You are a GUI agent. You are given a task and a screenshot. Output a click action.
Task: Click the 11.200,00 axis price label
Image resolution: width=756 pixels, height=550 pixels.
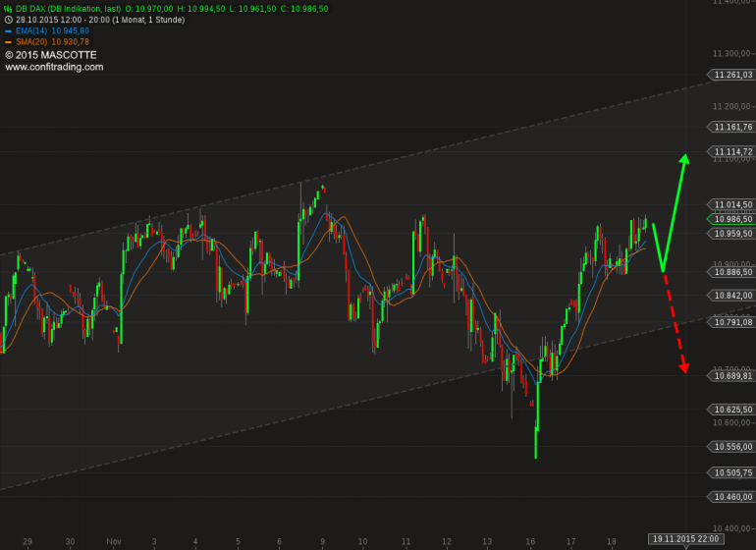tap(731, 106)
